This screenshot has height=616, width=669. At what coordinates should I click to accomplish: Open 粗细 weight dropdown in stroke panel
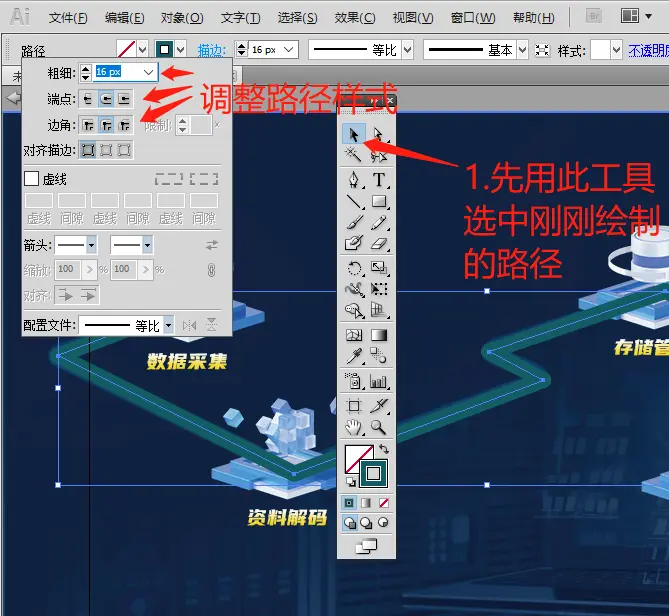point(148,72)
